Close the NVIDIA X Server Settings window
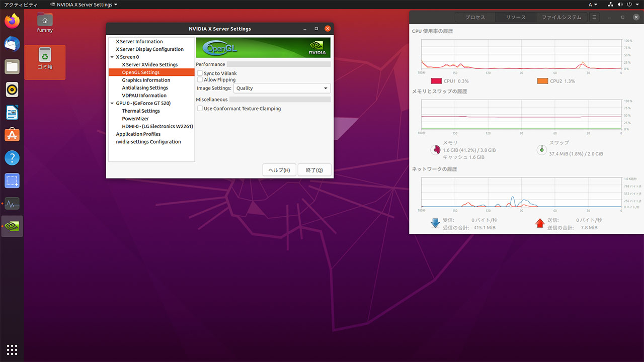 pyautogui.click(x=328, y=29)
